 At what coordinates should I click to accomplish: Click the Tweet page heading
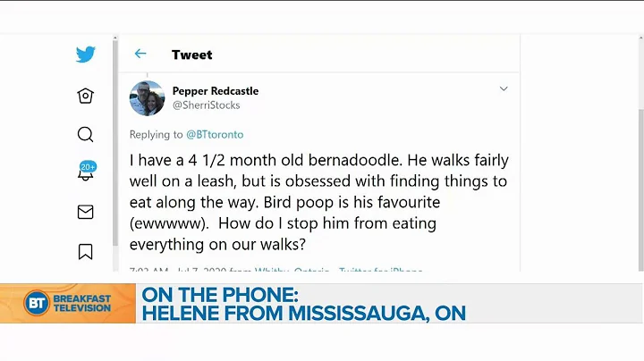[x=192, y=55]
